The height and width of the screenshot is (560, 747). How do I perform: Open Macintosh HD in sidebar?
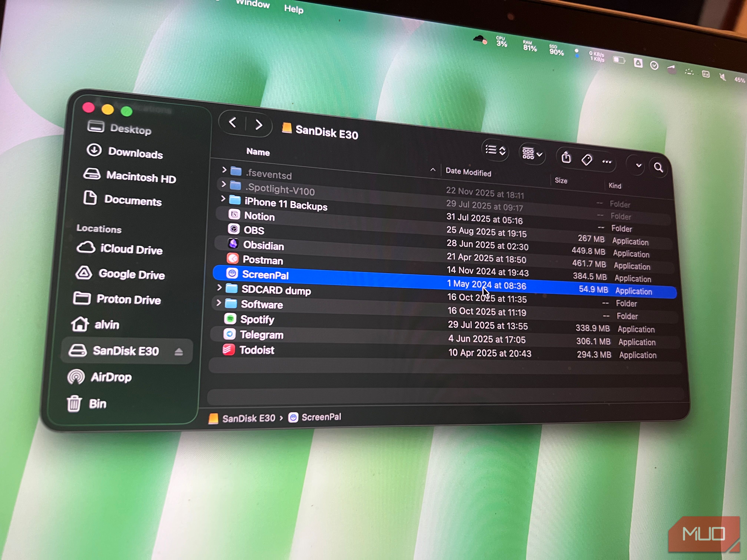pyautogui.click(x=130, y=176)
